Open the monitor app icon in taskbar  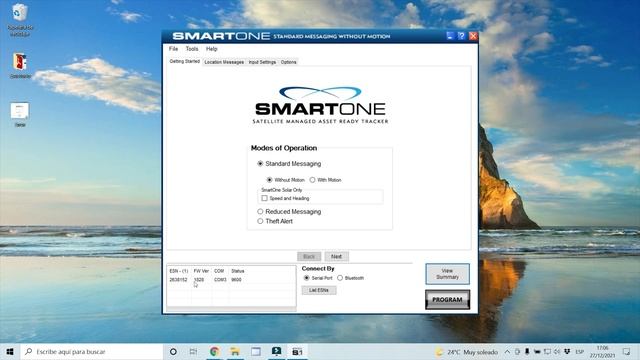[276, 351]
